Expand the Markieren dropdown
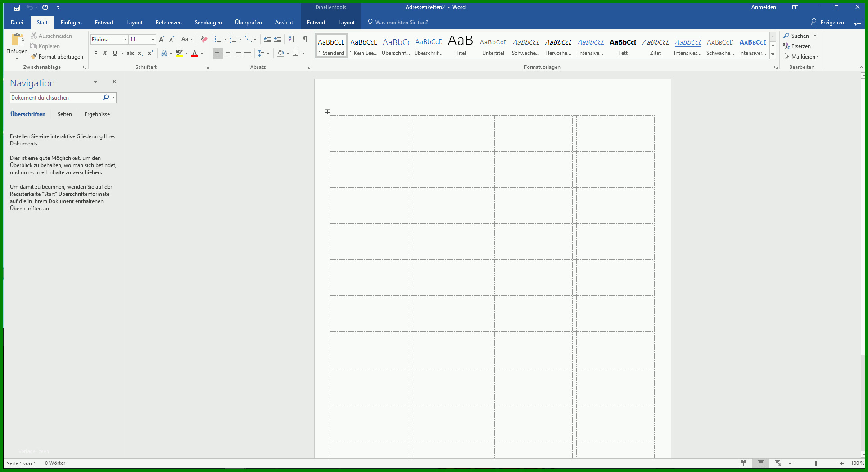The image size is (868, 472). coord(818,56)
